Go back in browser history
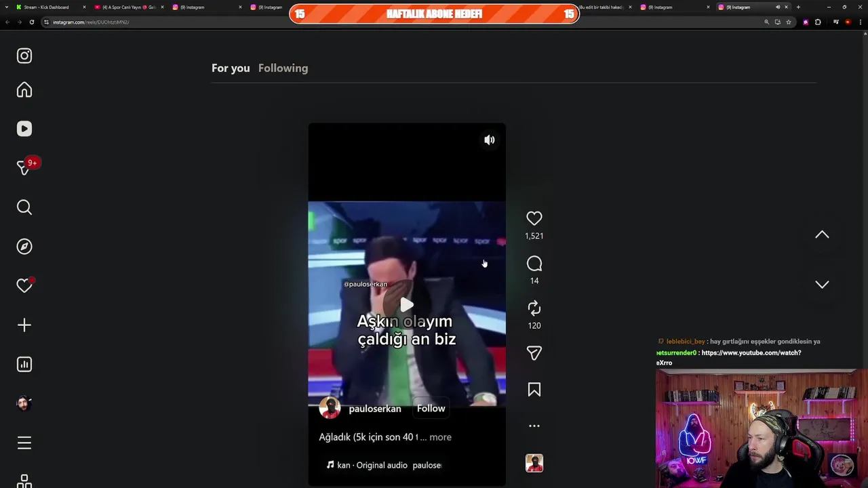Viewport: 868px width, 488px height. pos(7,22)
